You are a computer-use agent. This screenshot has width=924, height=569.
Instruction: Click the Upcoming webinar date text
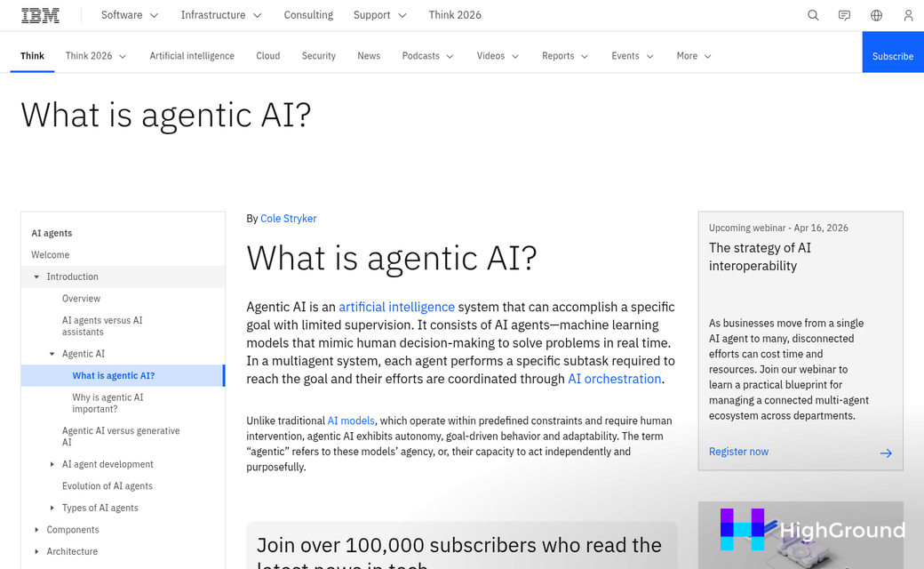coord(778,228)
